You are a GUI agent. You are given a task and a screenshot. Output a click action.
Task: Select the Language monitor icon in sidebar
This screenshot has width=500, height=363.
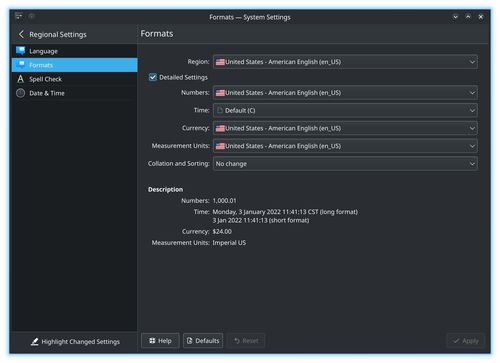(x=21, y=51)
